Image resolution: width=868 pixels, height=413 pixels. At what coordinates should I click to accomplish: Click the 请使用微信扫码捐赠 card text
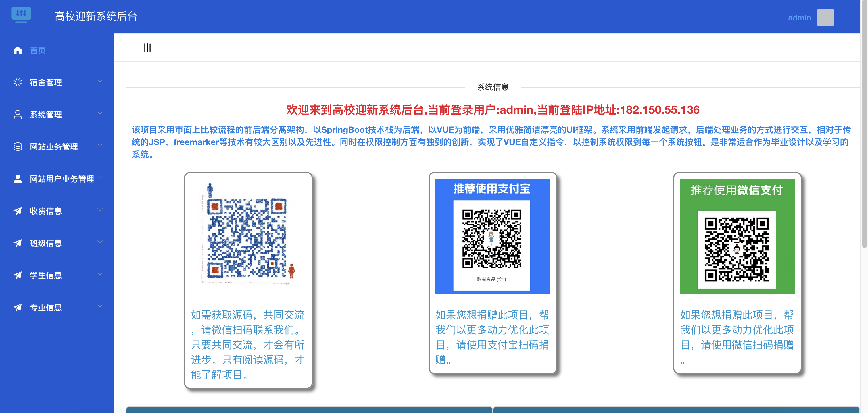(x=737, y=337)
